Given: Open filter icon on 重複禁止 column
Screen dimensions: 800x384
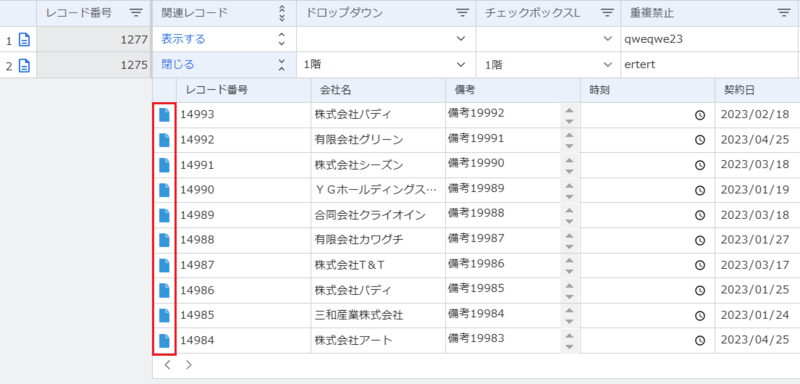Looking at the screenshot, I should pos(784,13).
